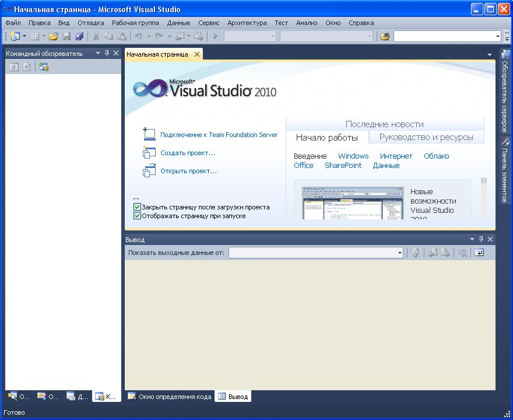Open the Find combo box dropdown
This screenshot has width=513, height=420.
click(x=498, y=36)
